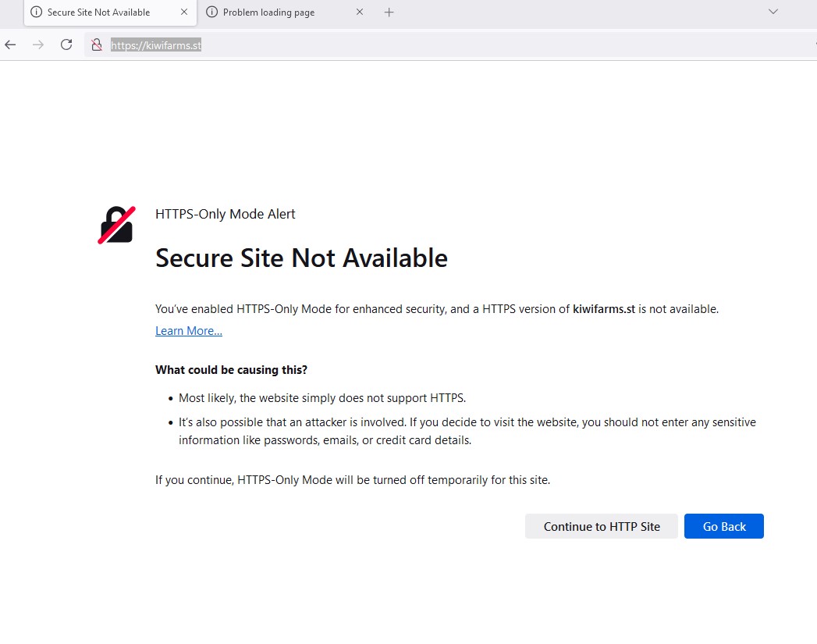
Task: Click info icon on Problem loading page tab
Action: tap(211, 12)
